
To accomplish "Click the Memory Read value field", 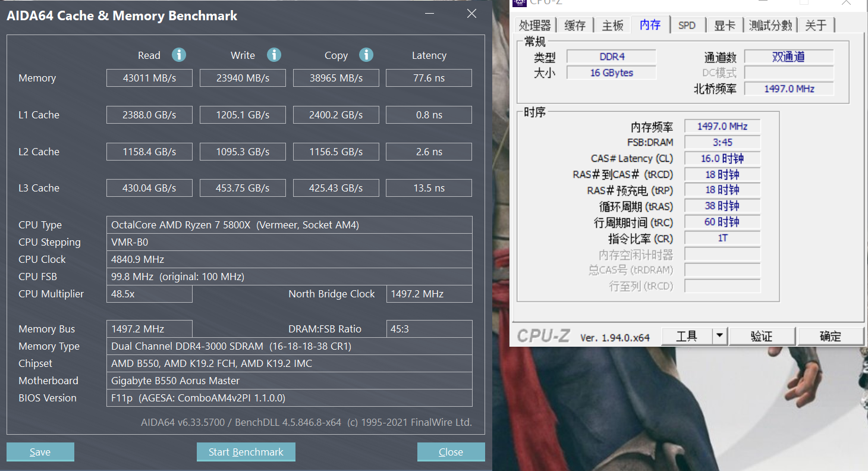I will point(149,78).
